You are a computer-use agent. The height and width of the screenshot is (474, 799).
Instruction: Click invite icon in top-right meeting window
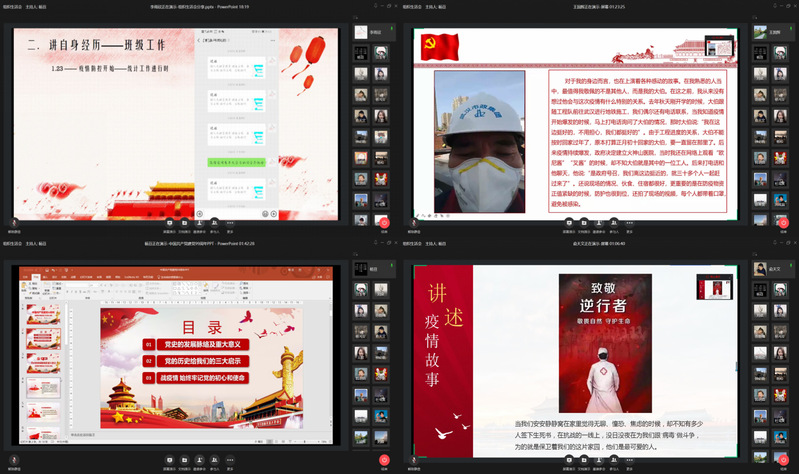pos(599,223)
